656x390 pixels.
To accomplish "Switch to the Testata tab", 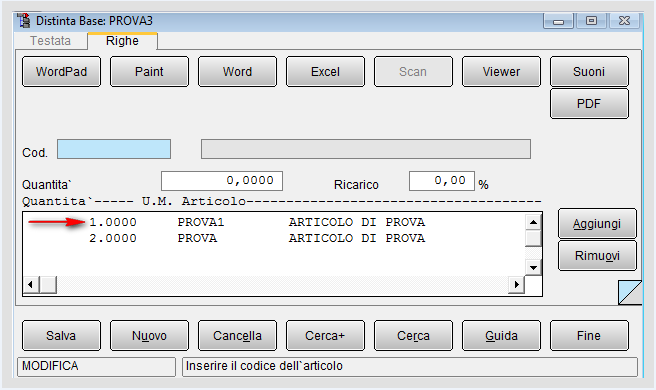I will click(50, 41).
